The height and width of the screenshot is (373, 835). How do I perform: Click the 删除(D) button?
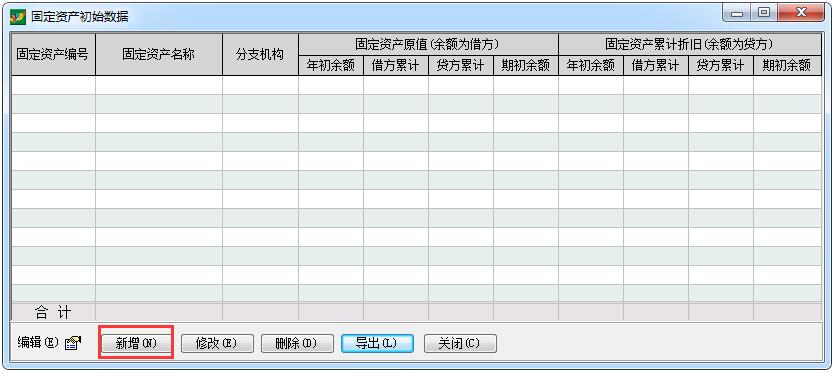pyautogui.click(x=297, y=344)
